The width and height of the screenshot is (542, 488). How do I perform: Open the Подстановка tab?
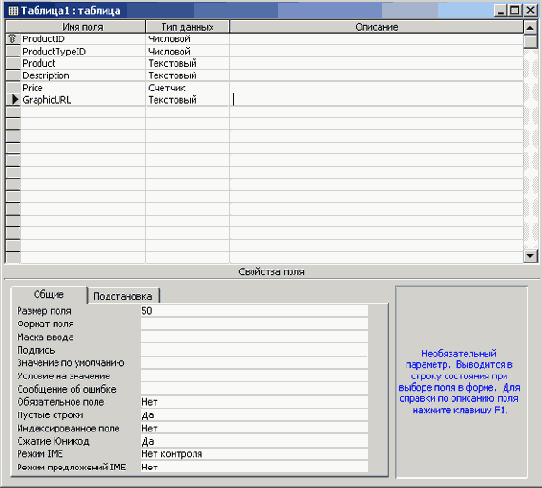coord(123,296)
